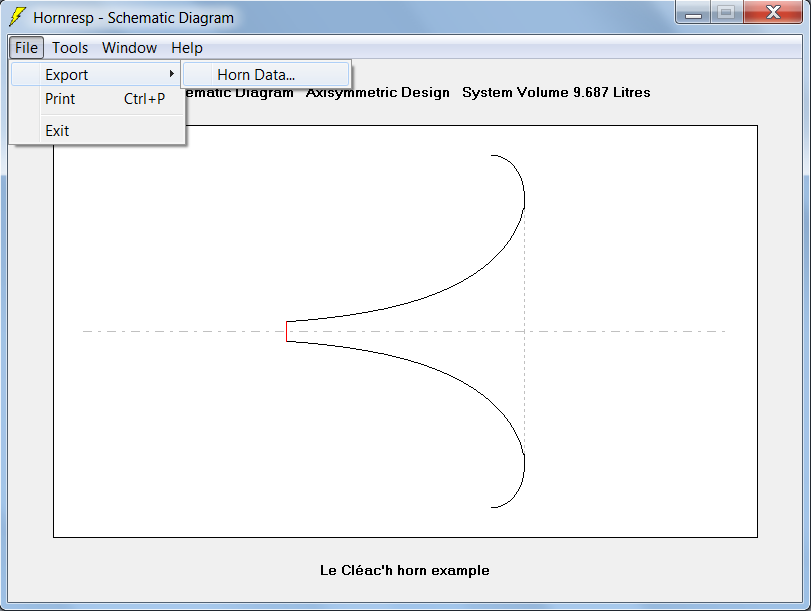This screenshot has height=611, width=811.
Task: Close the Hornresp Schematic Diagram window
Action: pos(773,12)
